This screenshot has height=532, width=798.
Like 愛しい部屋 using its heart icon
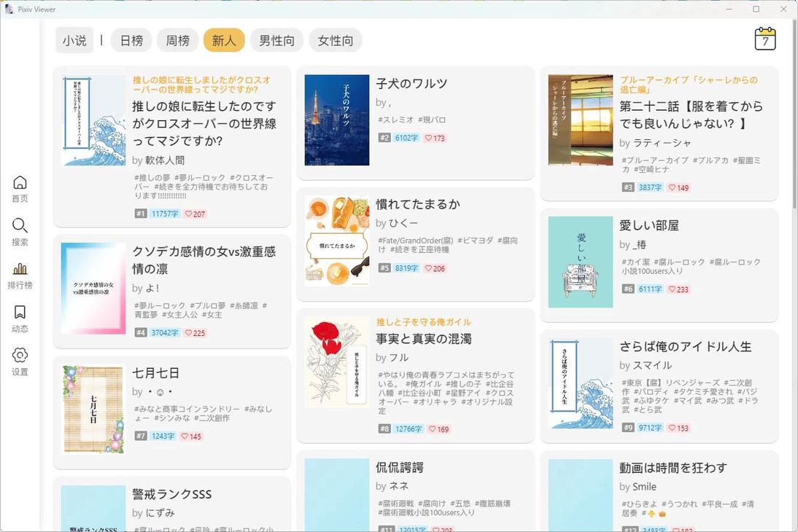pyautogui.click(x=671, y=289)
